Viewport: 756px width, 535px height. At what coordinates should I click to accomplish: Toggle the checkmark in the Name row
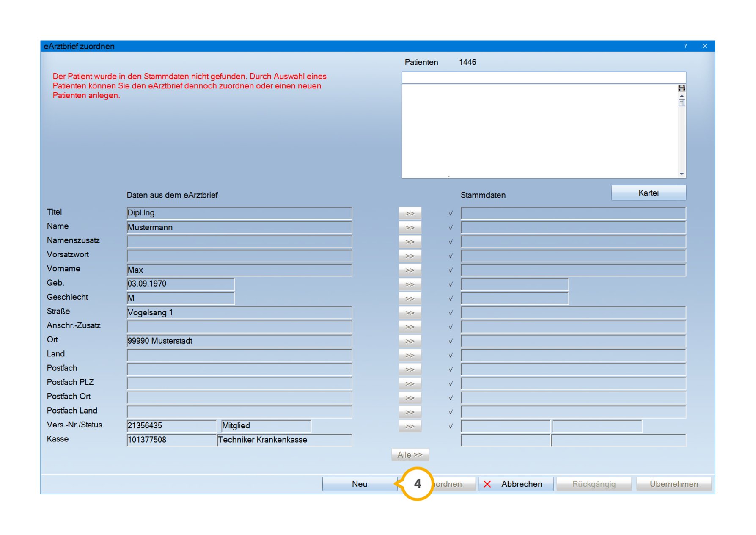(x=451, y=228)
